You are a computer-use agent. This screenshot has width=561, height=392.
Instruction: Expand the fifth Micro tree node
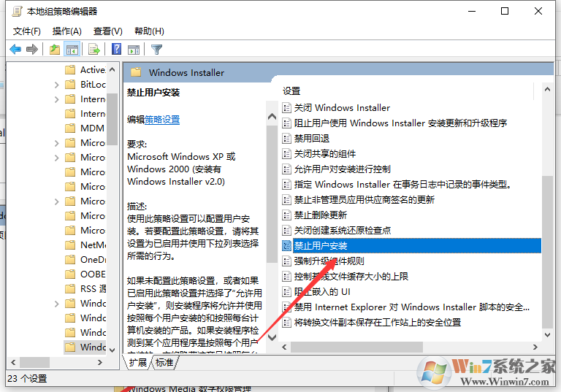(x=56, y=201)
